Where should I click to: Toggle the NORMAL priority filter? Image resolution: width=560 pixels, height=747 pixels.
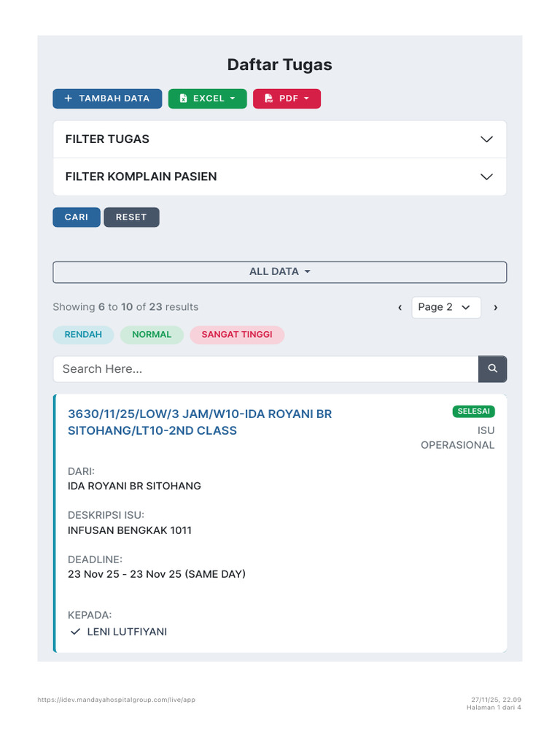(152, 334)
